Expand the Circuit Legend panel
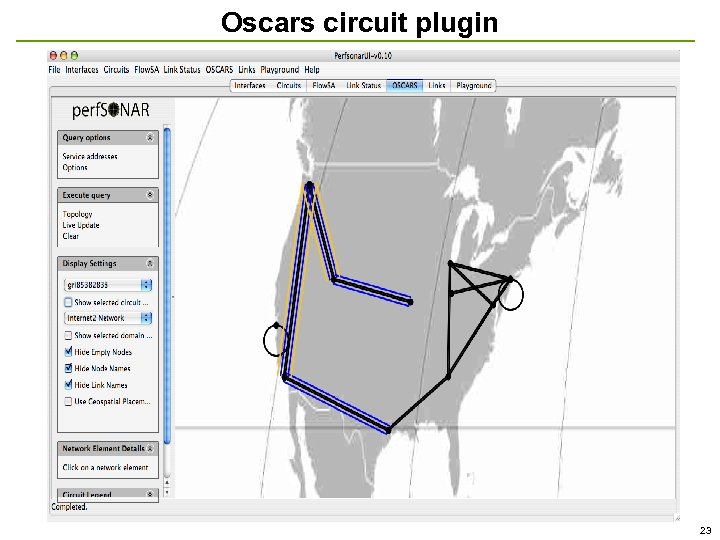This screenshot has height=540, width=720. coord(150,495)
